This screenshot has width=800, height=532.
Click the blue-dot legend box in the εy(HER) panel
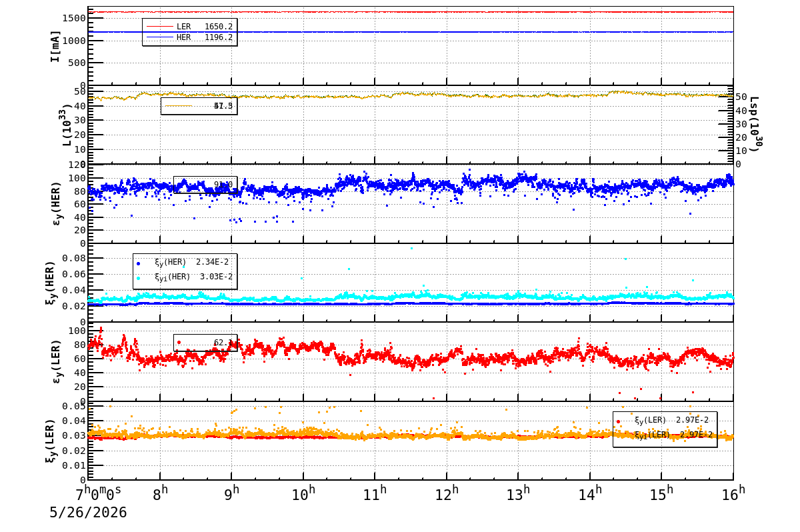pos(205,185)
